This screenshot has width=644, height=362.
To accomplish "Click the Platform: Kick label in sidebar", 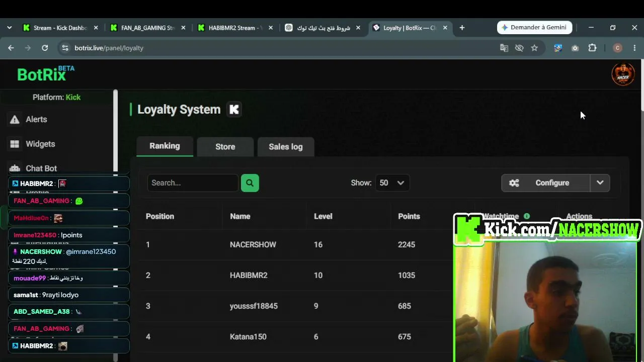I will (x=56, y=97).
